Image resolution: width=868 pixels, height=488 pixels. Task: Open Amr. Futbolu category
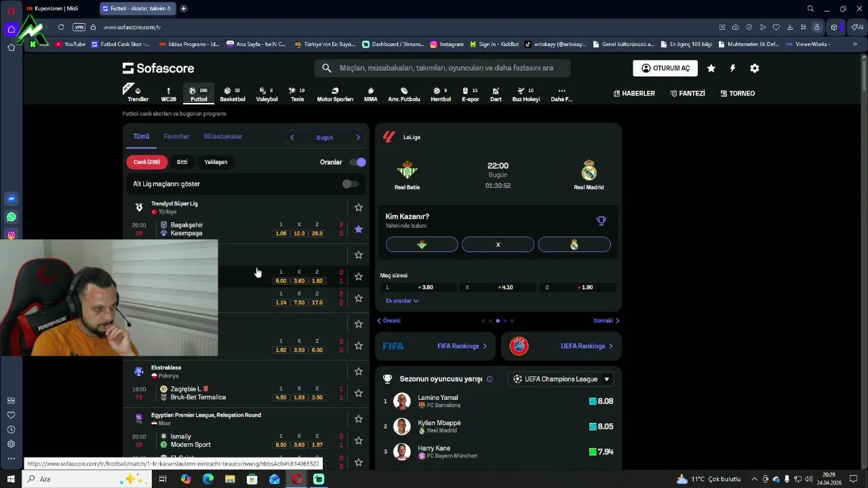pos(404,94)
